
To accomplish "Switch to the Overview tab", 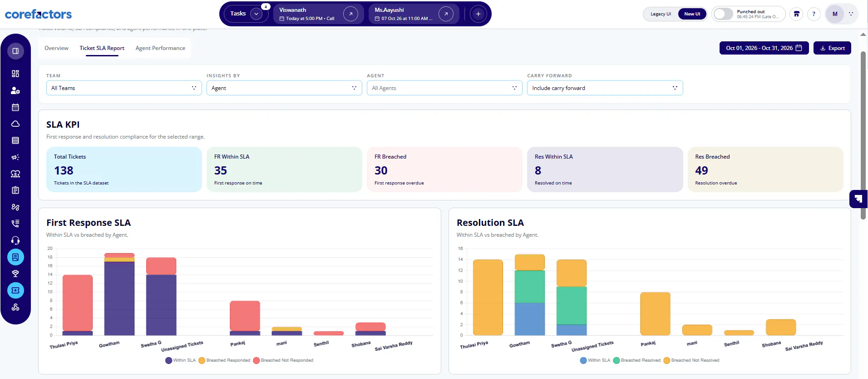I will (56, 48).
